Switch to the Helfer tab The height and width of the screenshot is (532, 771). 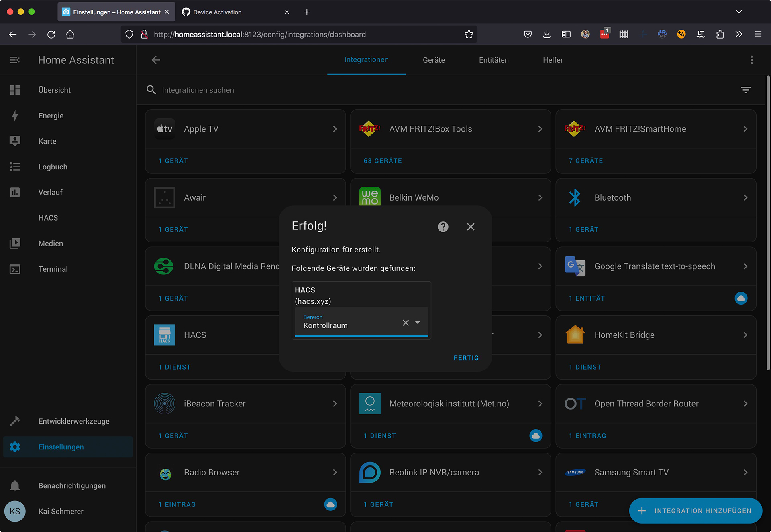point(553,60)
